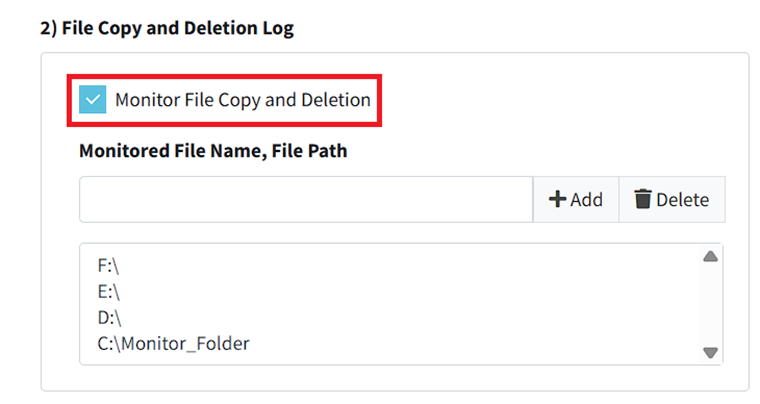Click the 'Monitor File Copy and Deletion' label

click(x=242, y=100)
